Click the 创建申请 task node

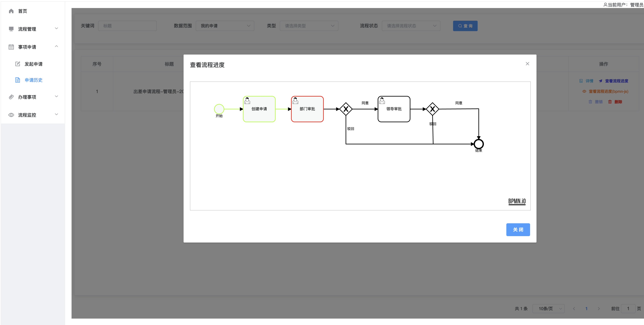pyautogui.click(x=259, y=109)
